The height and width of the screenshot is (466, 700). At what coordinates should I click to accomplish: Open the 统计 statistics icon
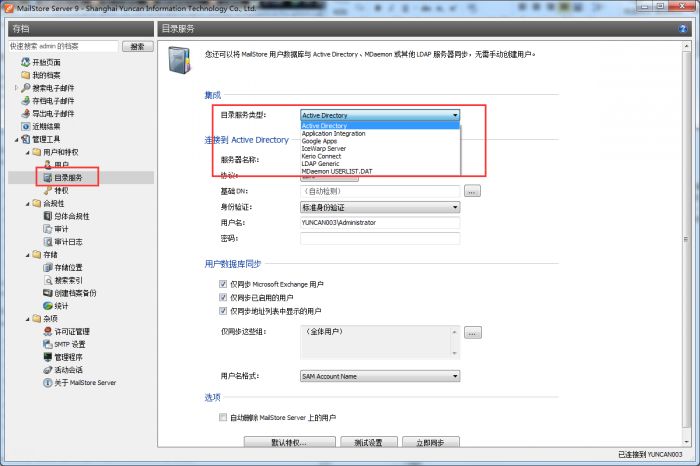pos(48,306)
